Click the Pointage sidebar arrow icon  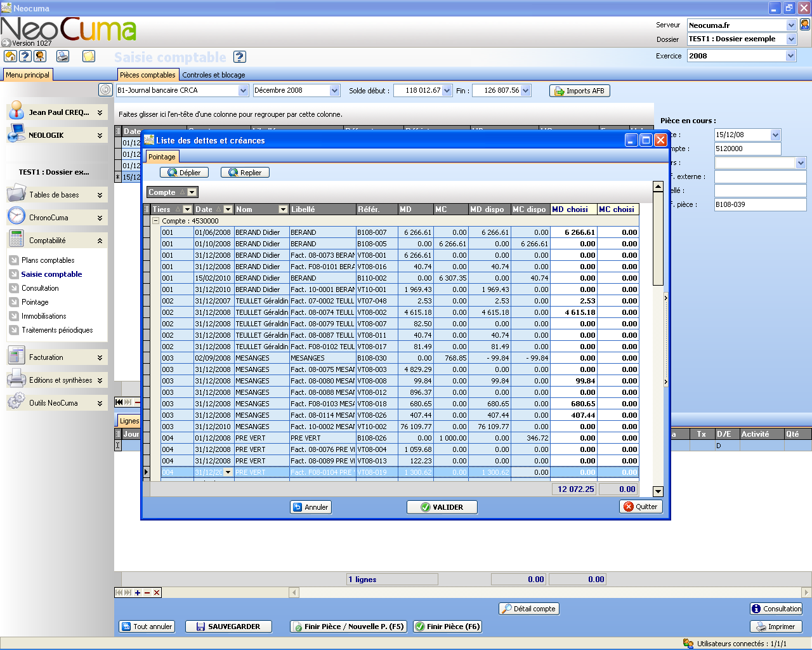pos(14,302)
